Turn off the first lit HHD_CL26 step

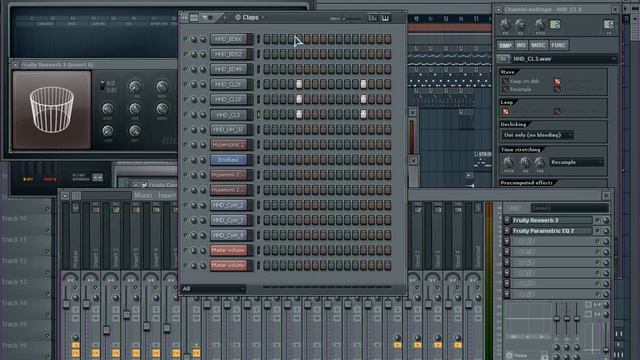point(299,84)
